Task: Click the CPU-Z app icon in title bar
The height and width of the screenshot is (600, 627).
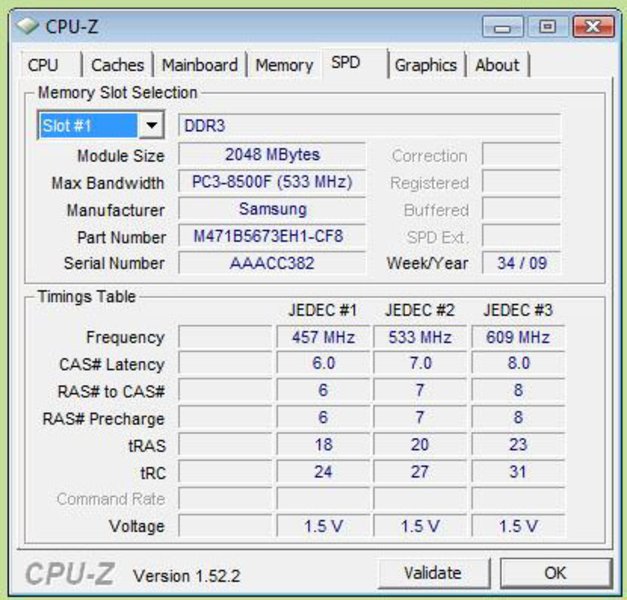Action: (27, 26)
